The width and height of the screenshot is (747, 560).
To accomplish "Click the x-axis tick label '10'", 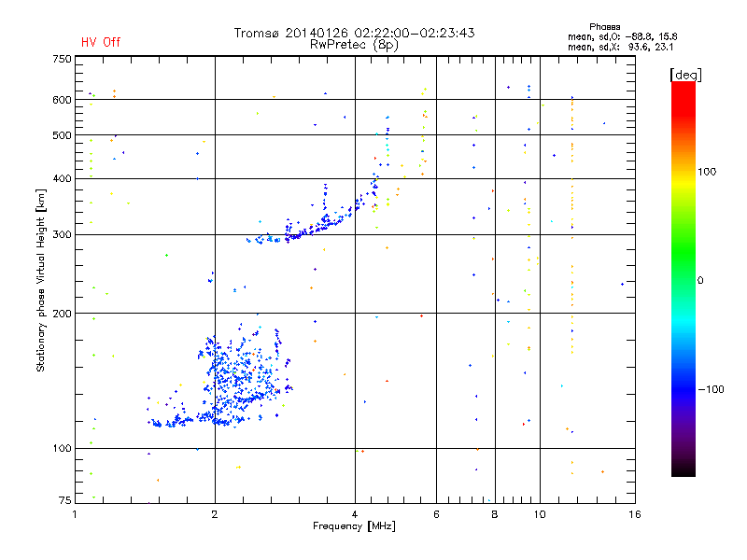I will pos(540,514).
